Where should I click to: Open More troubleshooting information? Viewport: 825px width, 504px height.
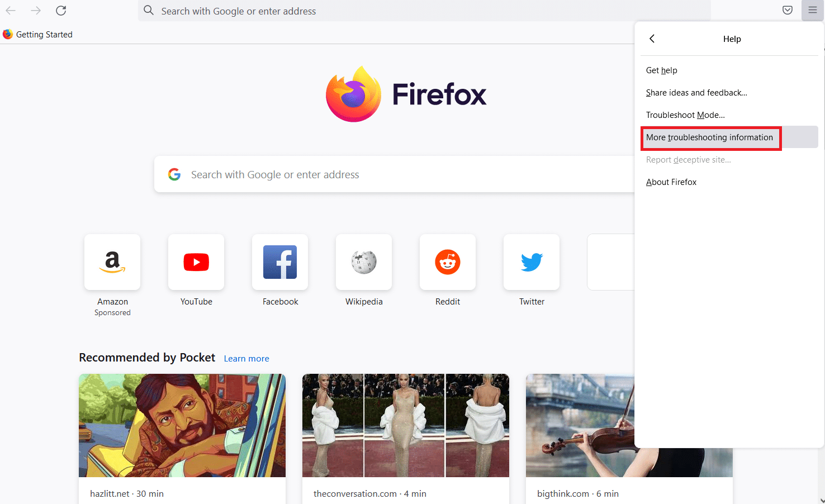point(729,137)
